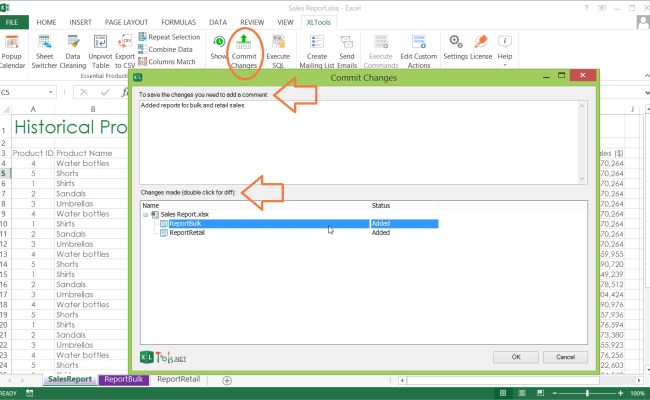
Task: Select column A header
Action: (33, 109)
